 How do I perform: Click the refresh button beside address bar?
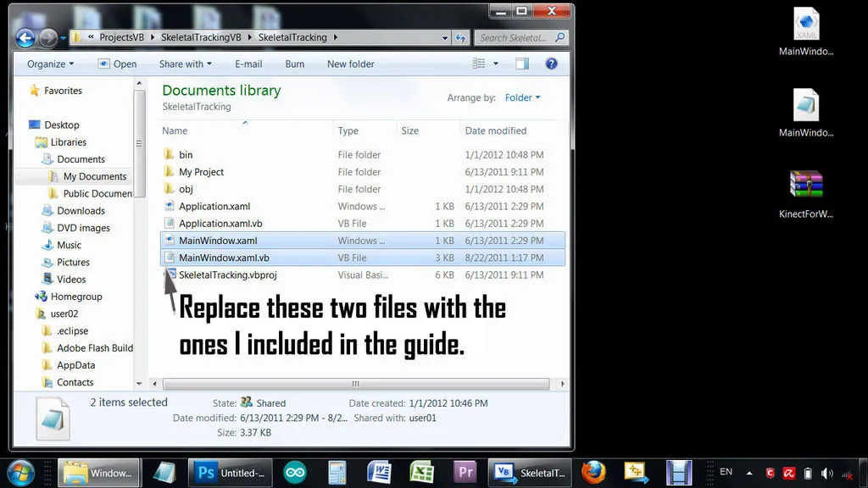(461, 38)
